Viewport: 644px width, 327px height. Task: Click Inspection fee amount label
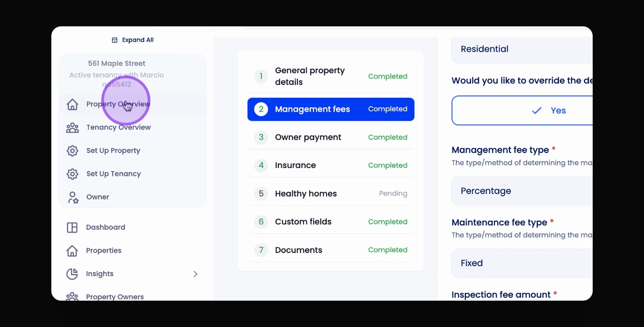click(x=501, y=295)
